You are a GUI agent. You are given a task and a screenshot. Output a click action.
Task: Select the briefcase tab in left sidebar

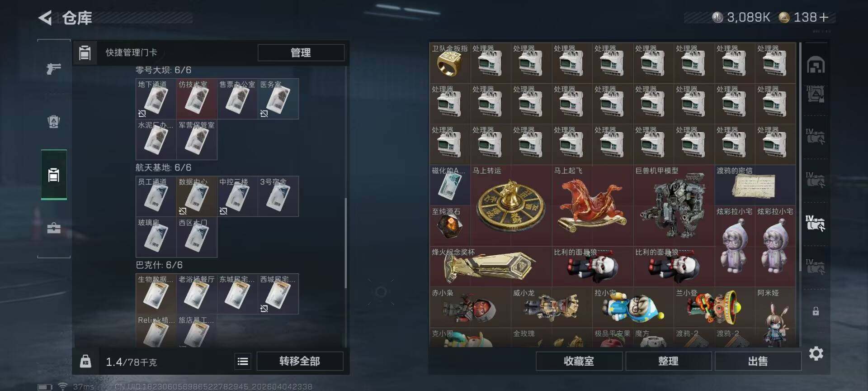click(x=54, y=228)
